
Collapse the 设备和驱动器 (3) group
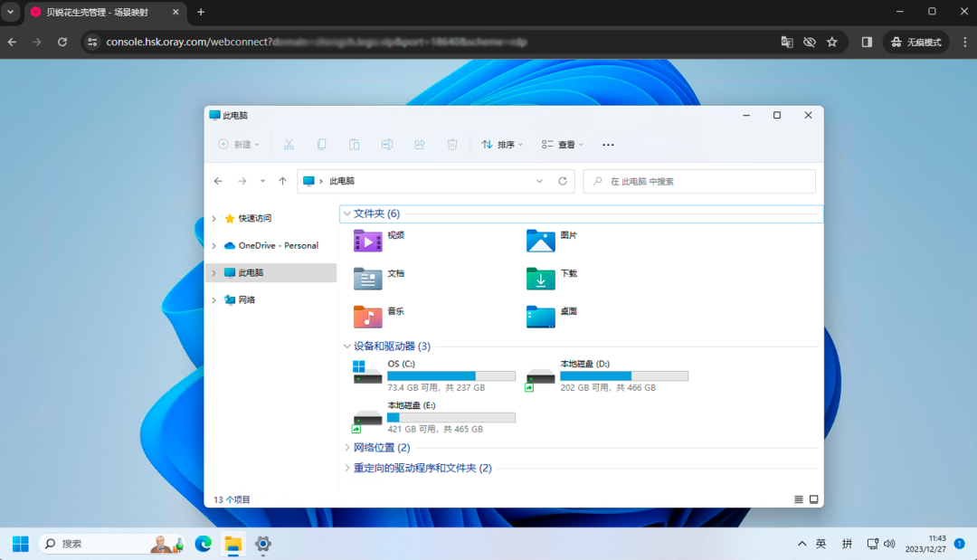347,346
